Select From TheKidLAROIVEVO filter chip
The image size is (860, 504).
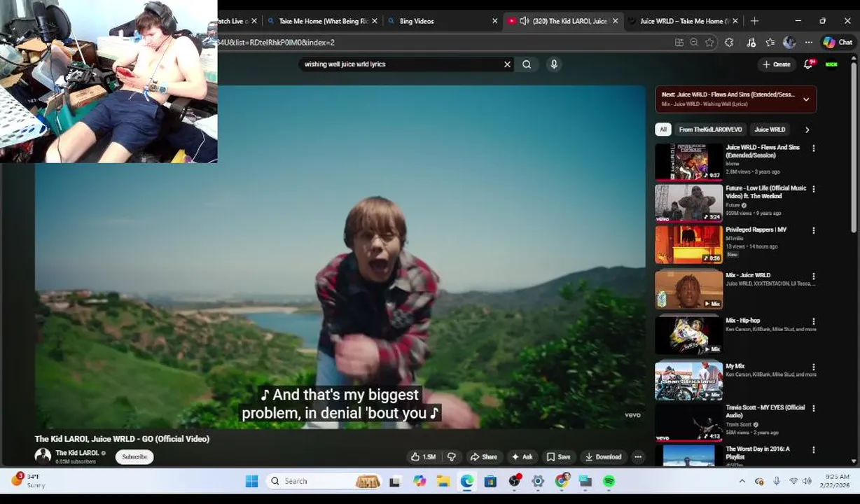[x=710, y=129]
